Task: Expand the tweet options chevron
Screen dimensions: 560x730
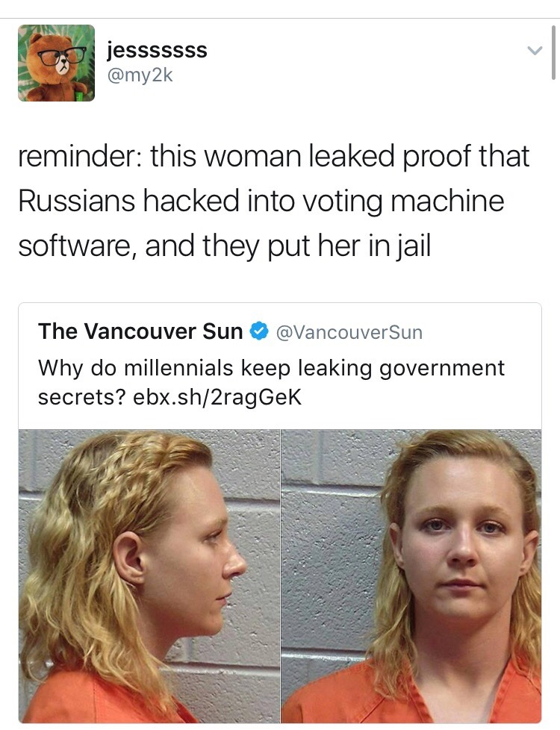Action: [x=534, y=50]
